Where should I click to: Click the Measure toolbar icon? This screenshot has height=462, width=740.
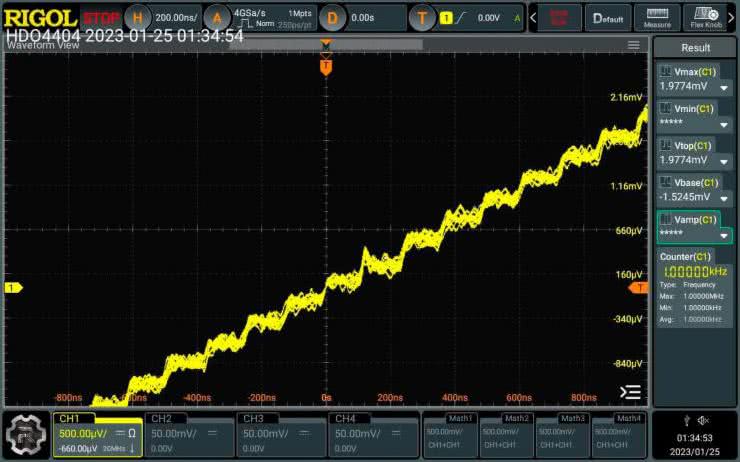tap(657, 17)
